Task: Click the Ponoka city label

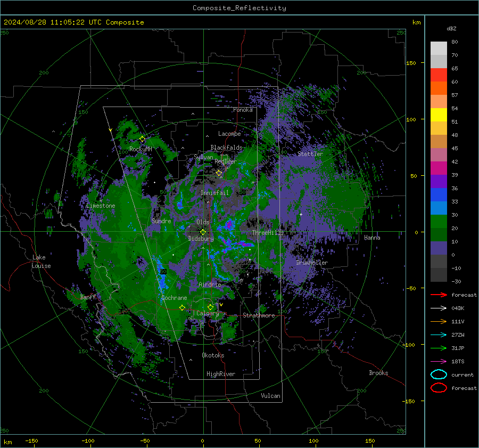Action: point(243,110)
